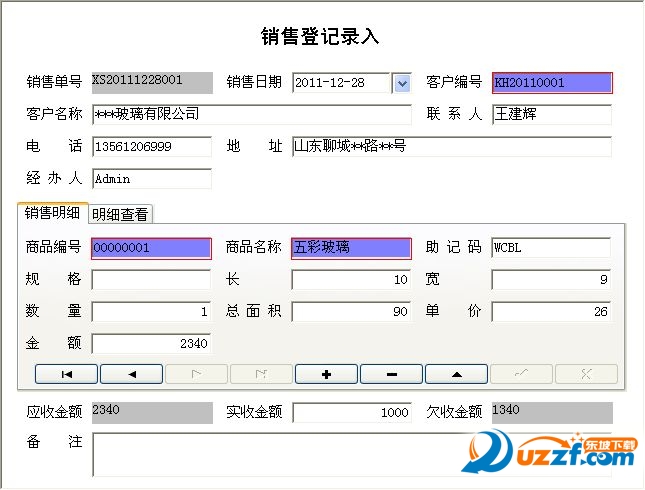This screenshot has height=490, width=645.
Task: Click the 应收金额 value 2340
Action: 152,413
